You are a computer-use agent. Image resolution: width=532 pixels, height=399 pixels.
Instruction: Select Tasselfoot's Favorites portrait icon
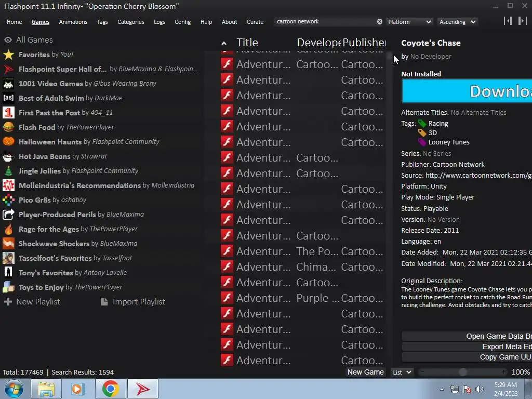pyautogui.click(x=8, y=258)
